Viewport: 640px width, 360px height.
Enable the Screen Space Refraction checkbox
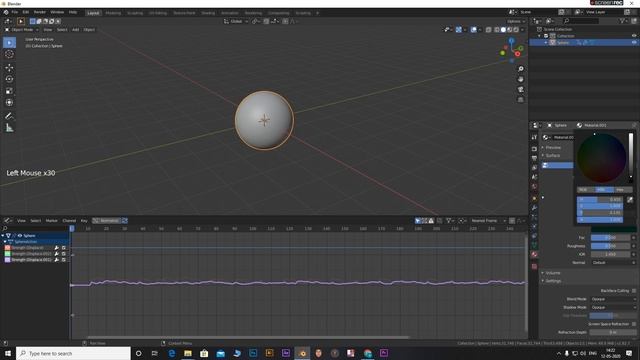coord(634,324)
